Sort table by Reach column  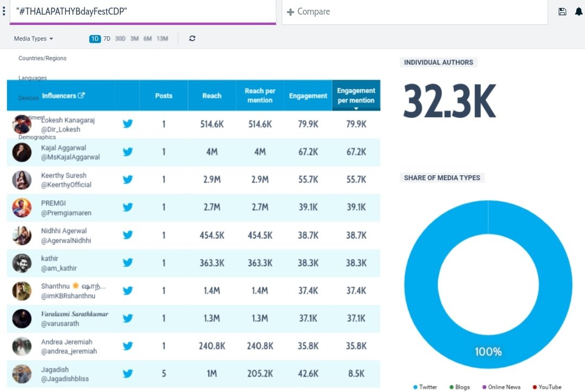coord(212,95)
